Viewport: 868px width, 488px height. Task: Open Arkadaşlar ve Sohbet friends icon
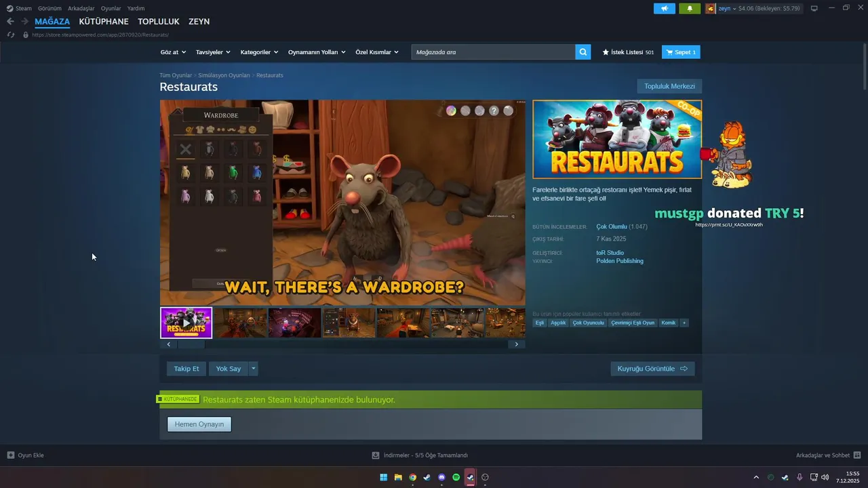(x=857, y=455)
